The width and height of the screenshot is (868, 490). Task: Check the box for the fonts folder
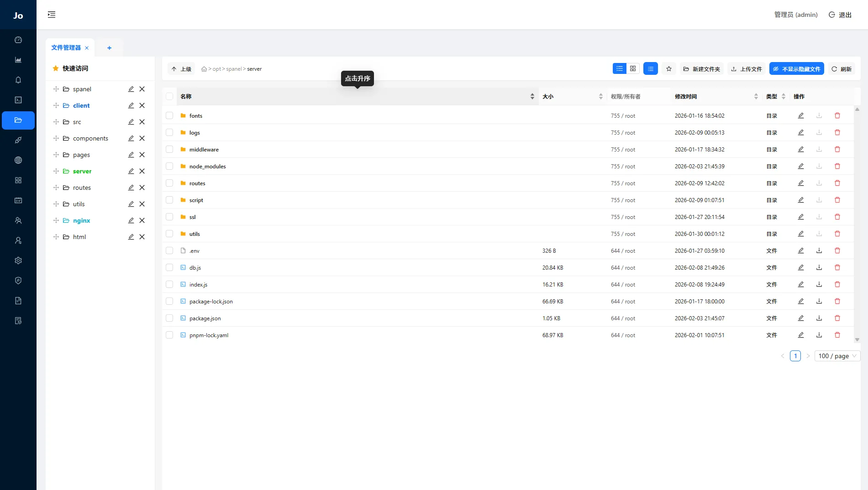click(x=169, y=115)
